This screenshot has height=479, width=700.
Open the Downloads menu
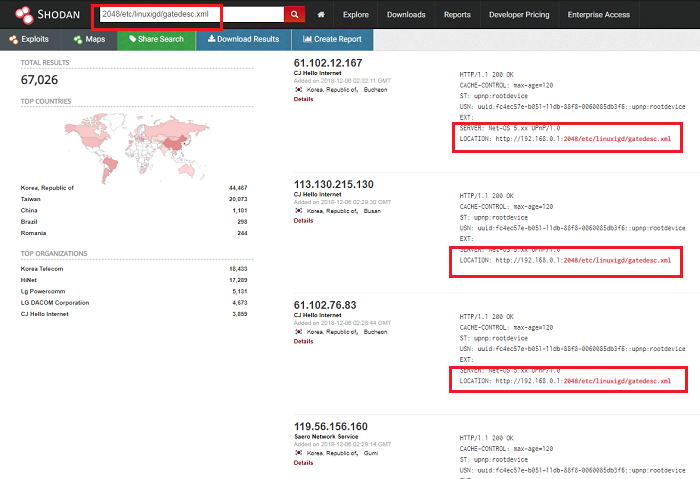click(x=406, y=15)
